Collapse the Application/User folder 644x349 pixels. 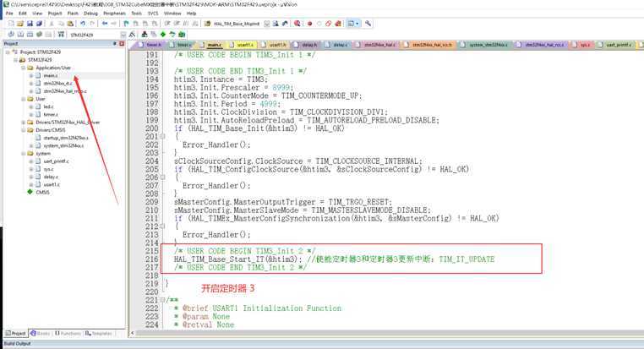[24, 68]
